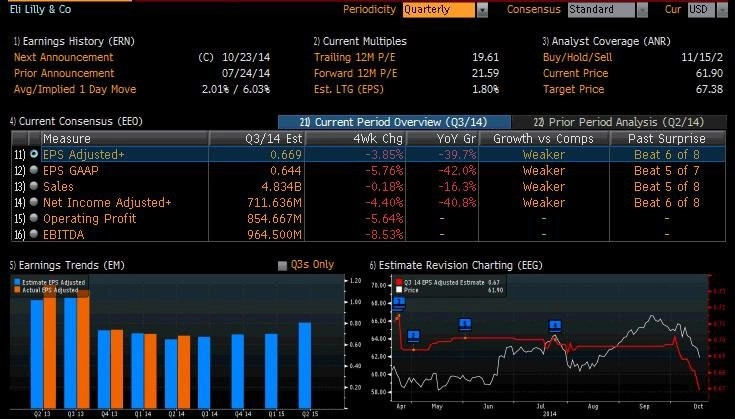Click the Next Announcement label

[64, 57]
